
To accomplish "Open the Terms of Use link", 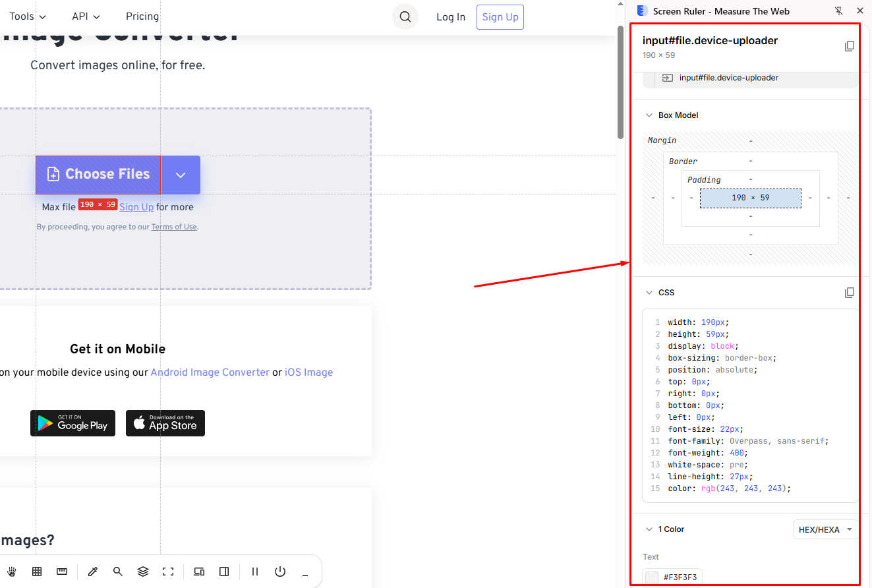I will (173, 226).
